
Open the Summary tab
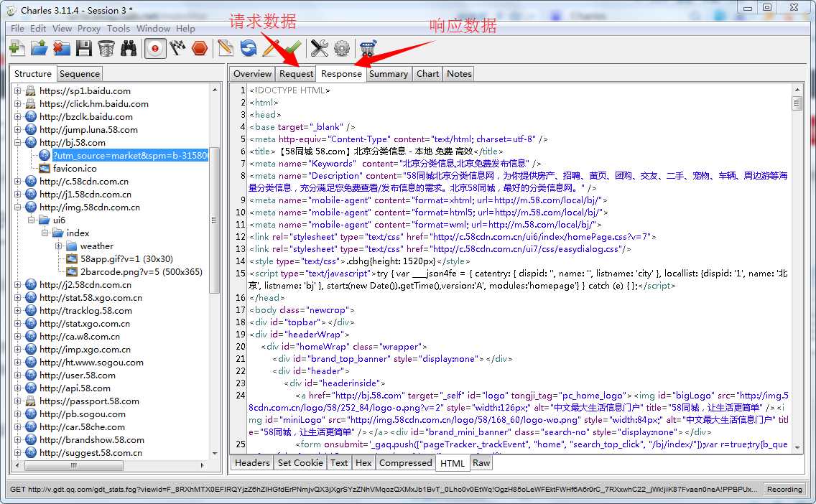pyautogui.click(x=388, y=74)
